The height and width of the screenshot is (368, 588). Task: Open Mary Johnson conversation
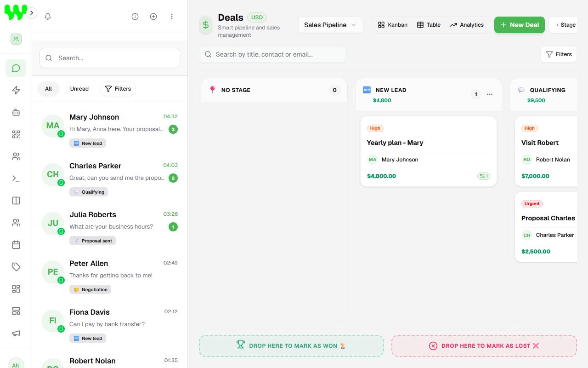pyautogui.click(x=110, y=130)
